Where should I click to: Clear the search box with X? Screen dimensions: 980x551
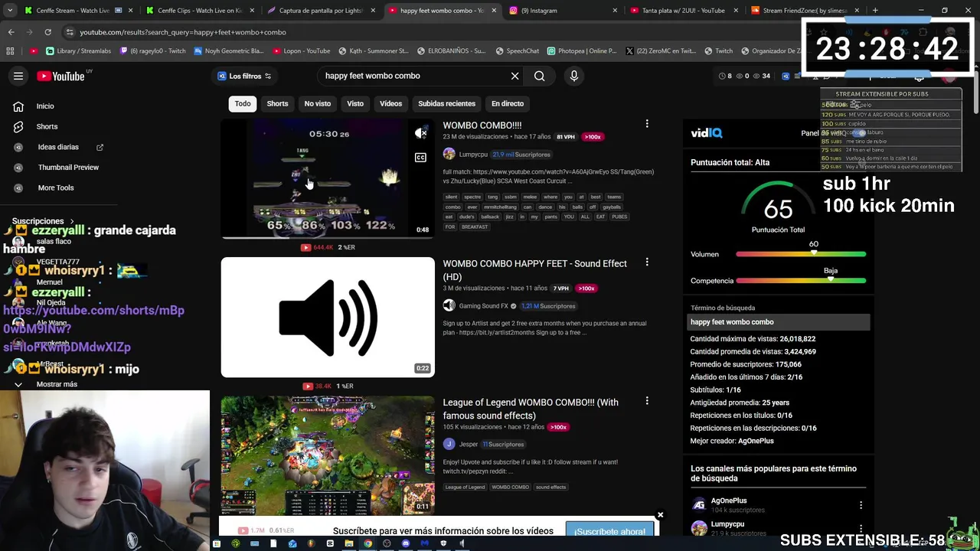tap(514, 76)
